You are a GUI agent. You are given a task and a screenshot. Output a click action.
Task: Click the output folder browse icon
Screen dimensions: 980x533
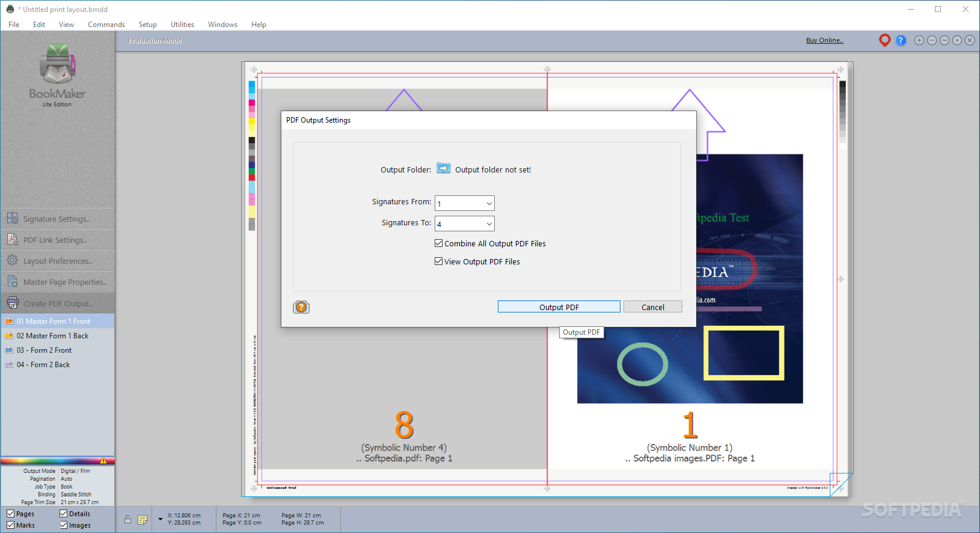pyautogui.click(x=444, y=168)
